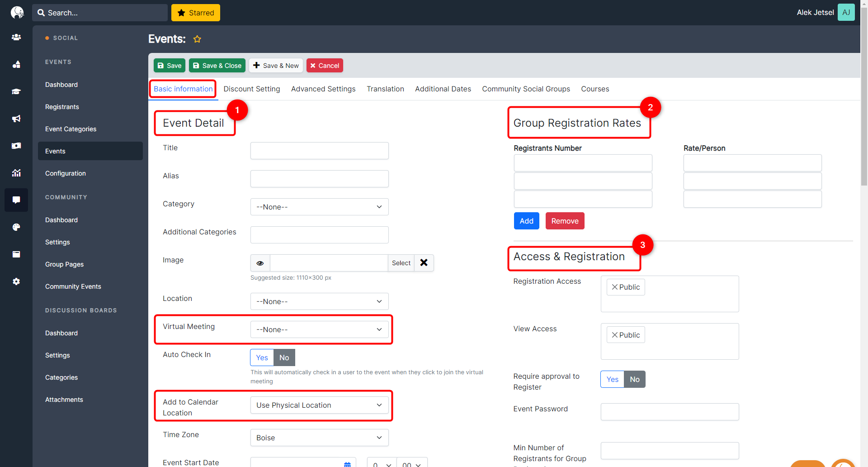Click first Rate/Person field

click(x=752, y=163)
